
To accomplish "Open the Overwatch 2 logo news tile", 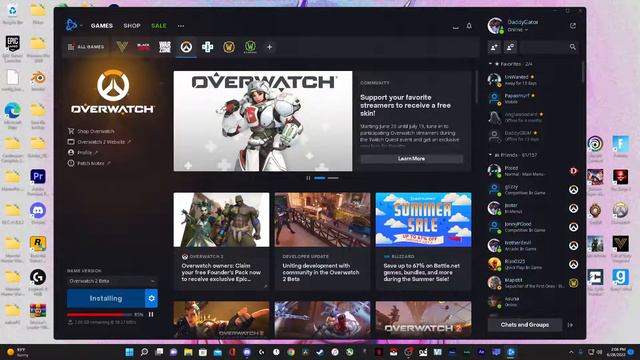I will click(x=423, y=319).
